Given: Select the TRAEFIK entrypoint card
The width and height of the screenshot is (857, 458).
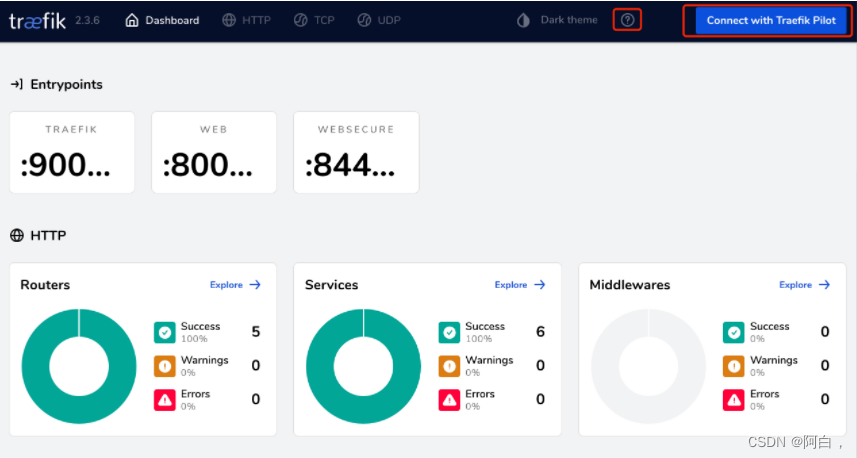Looking at the screenshot, I should tap(72, 152).
